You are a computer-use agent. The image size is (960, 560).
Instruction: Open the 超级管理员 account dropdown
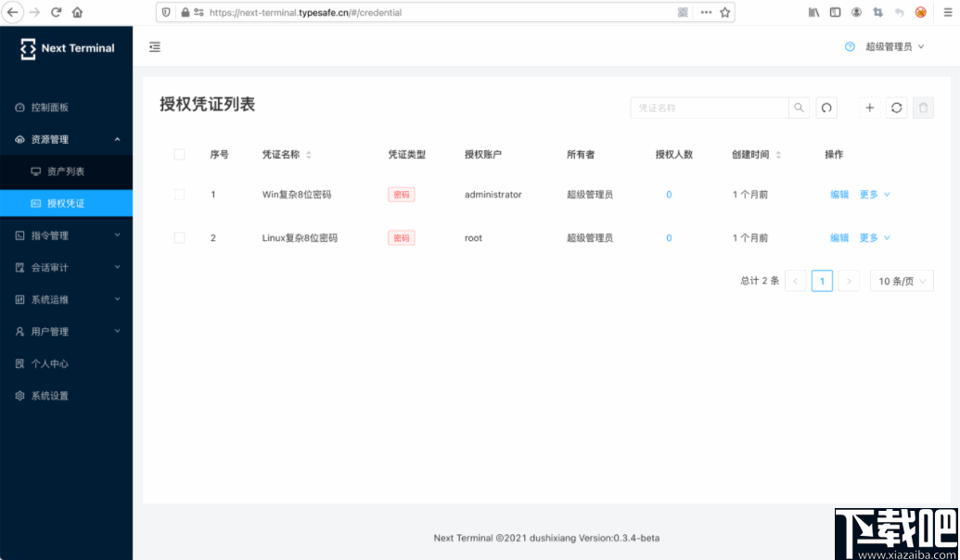click(x=891, y=46)
